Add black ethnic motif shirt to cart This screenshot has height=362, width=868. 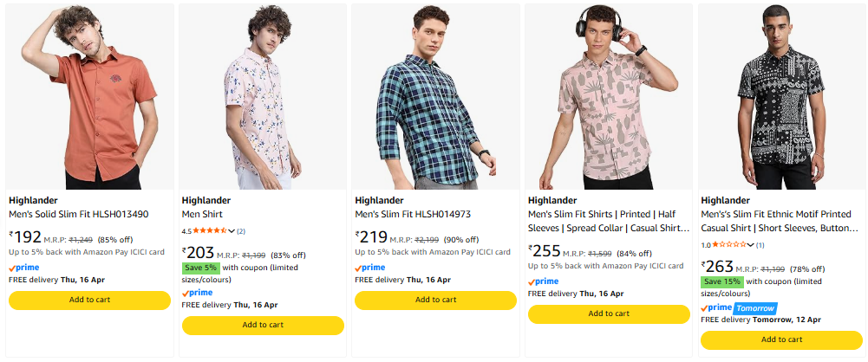(781, 339)
